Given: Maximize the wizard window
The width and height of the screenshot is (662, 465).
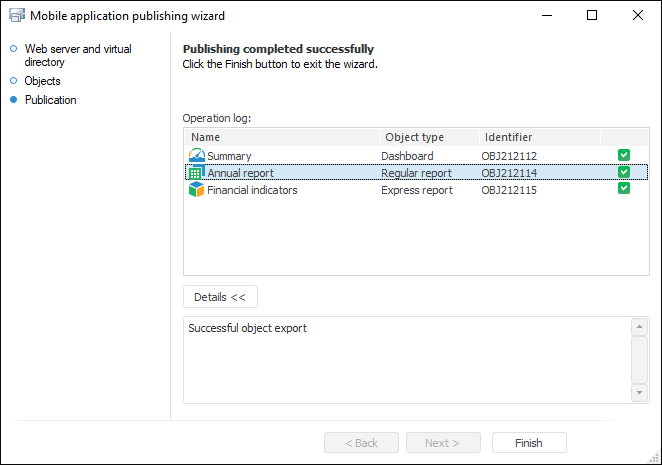Looking at the screenshot, I should click(x=592, y=16).
